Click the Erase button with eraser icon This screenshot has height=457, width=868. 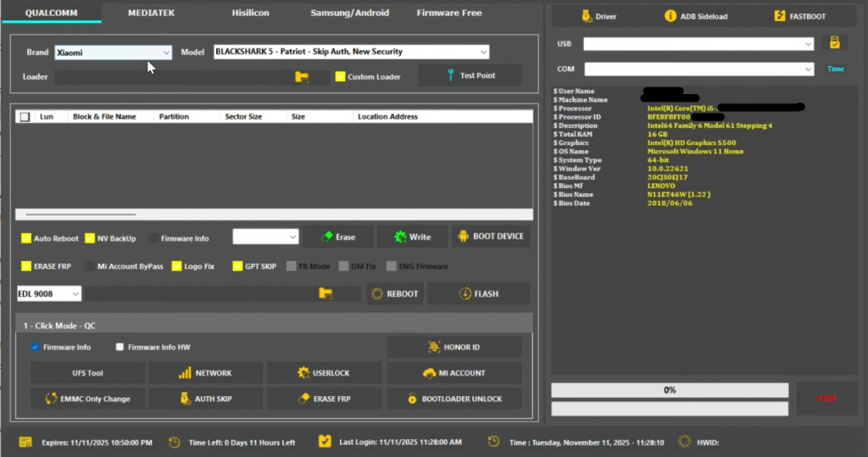(338, 237)
